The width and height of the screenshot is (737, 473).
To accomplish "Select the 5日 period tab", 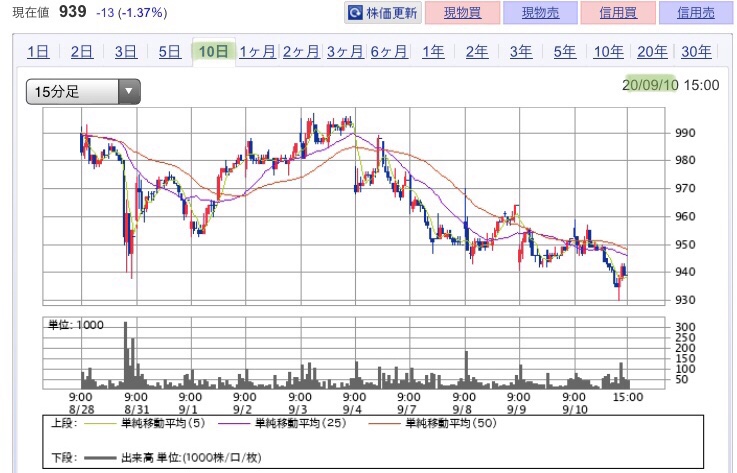I will coord(170,51).
